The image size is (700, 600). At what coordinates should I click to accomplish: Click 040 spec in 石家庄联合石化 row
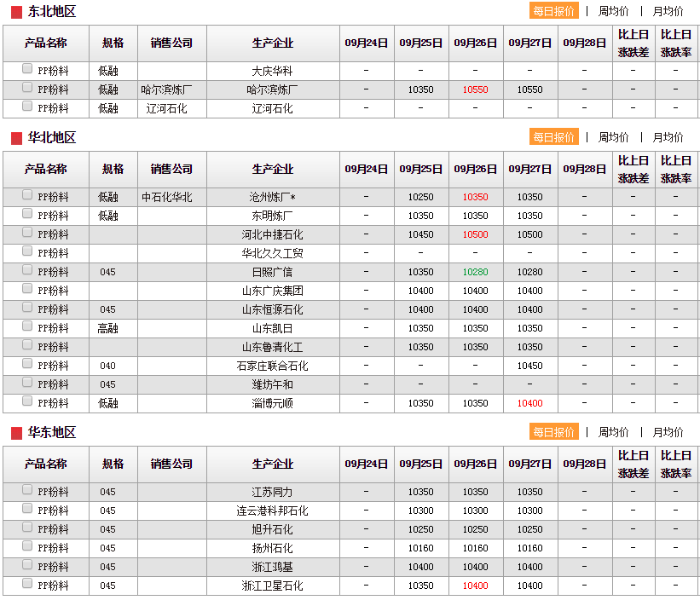[x=107, y=366]
